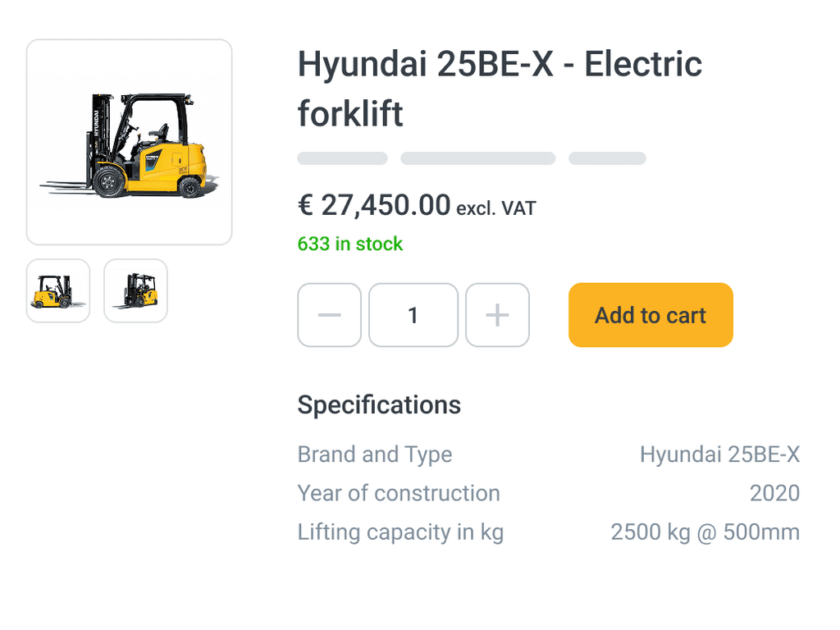Viewport: 840px width, 630px height.
Task: Select thumbnail with forks pointing left
Action: pyautogui.click(x=135, y=290)
